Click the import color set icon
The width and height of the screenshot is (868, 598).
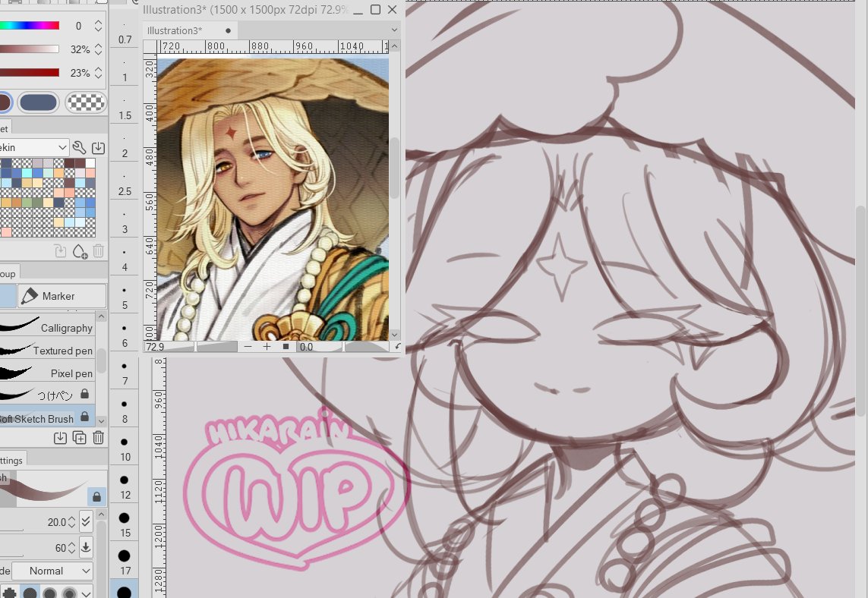[x=98, y=147]
